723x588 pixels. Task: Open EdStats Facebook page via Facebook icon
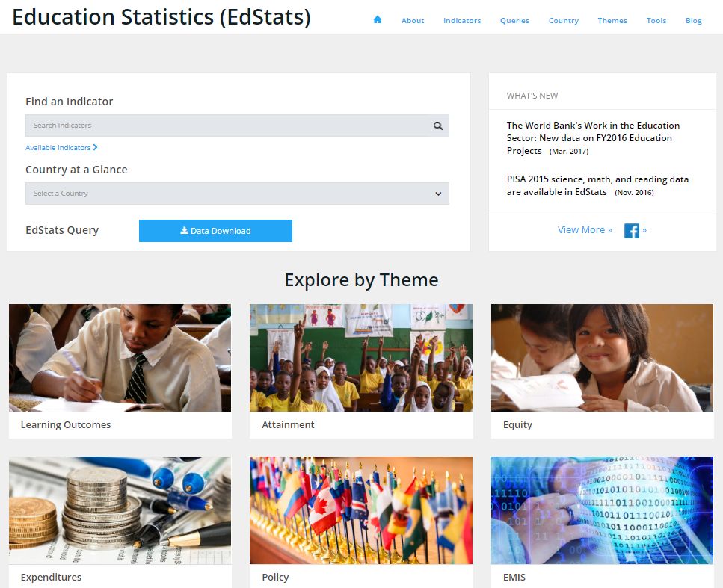click(632, 230)
